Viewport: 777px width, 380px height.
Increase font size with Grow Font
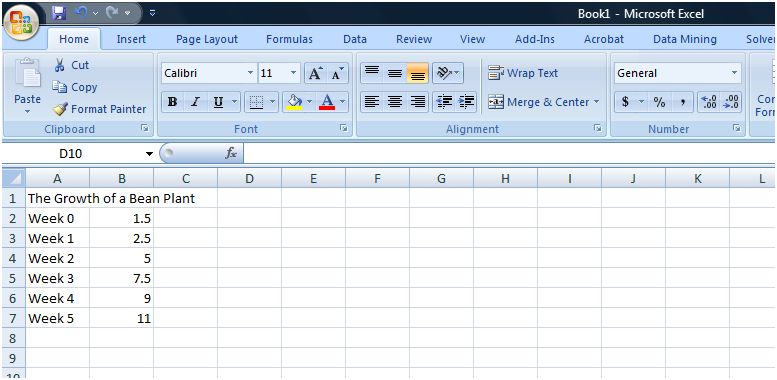coord(315,73)
